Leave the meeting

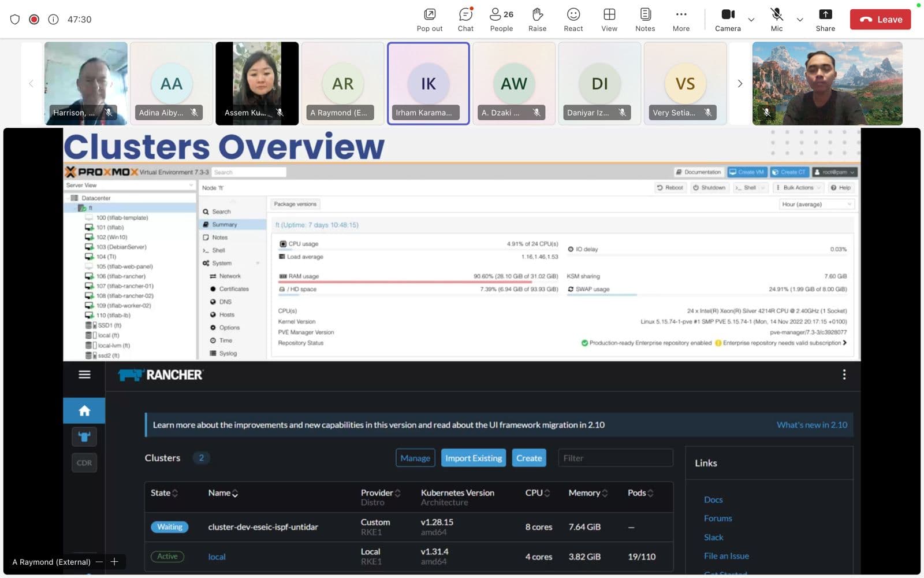click(x=880, y=20)
